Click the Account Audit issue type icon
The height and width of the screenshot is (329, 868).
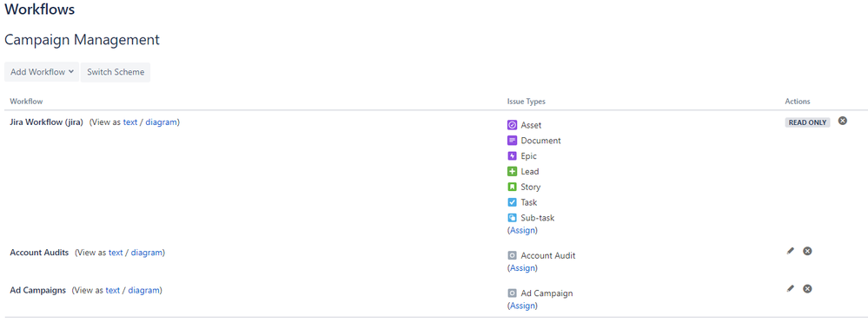click(x=512, y=255)
